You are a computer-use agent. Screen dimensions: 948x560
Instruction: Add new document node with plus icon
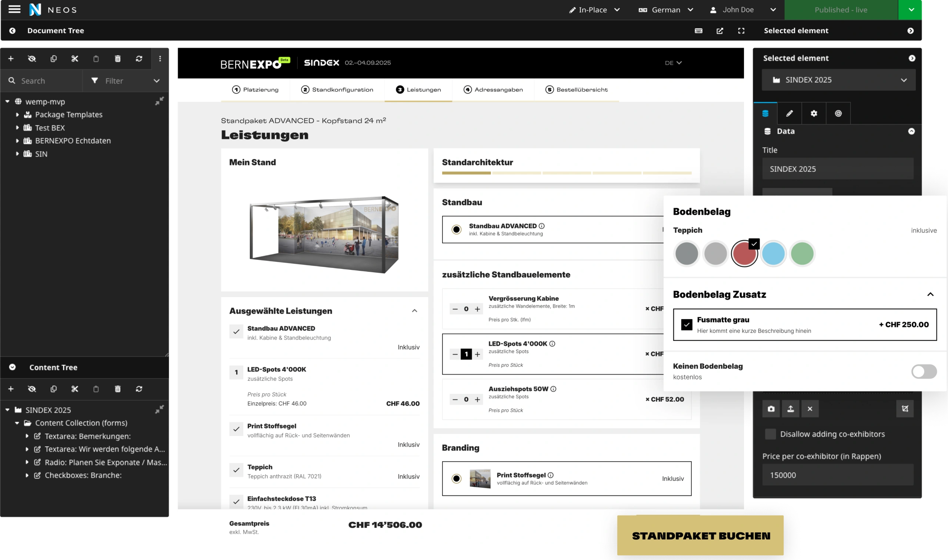click(11, 58)
